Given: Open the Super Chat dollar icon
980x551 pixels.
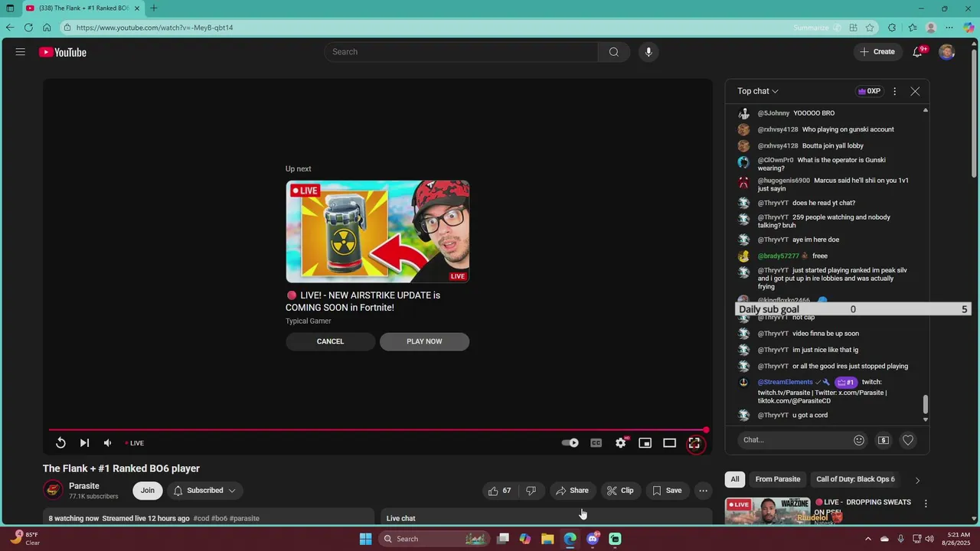Looking at the screenshot, I should (884, 440).
